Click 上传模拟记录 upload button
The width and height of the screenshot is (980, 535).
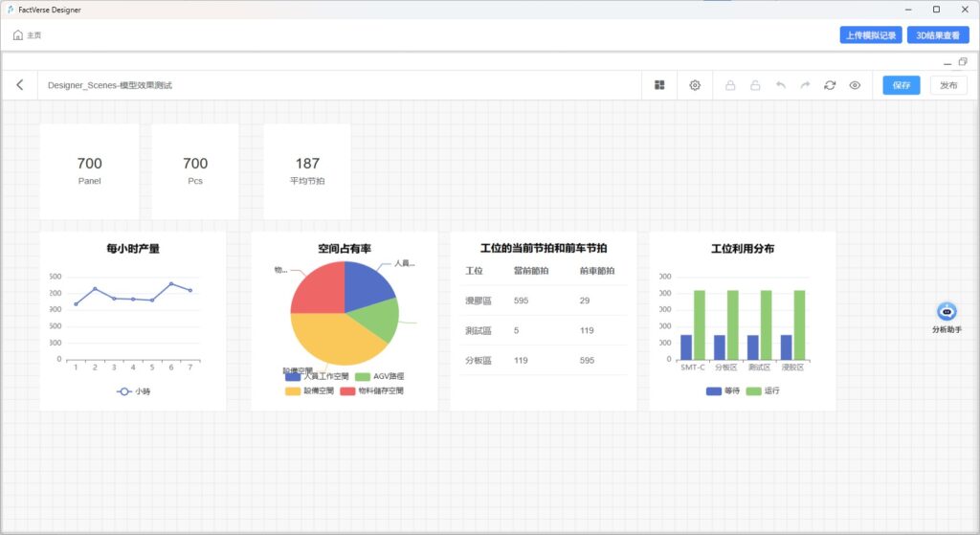[x=871, y=35]
